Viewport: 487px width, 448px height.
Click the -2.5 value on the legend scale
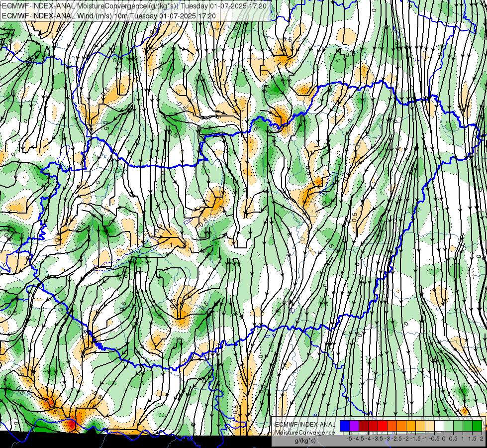tap(396, 439)
